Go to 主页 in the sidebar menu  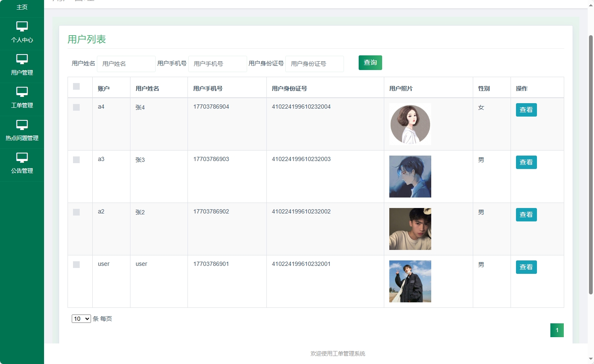[22, 7]
